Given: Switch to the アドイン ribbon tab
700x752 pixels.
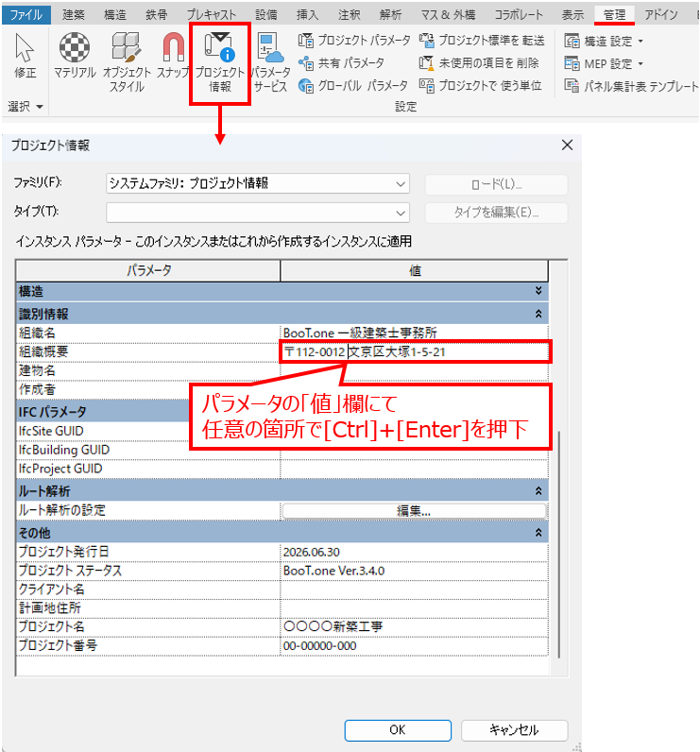Looking at the screenshot, I should [x=661, y=15].
